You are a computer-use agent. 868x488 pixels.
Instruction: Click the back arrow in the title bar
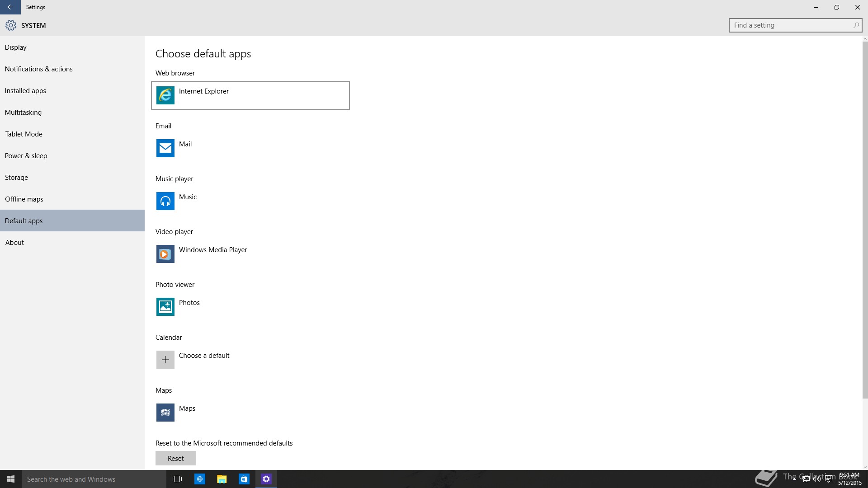[x=10, y=7]
